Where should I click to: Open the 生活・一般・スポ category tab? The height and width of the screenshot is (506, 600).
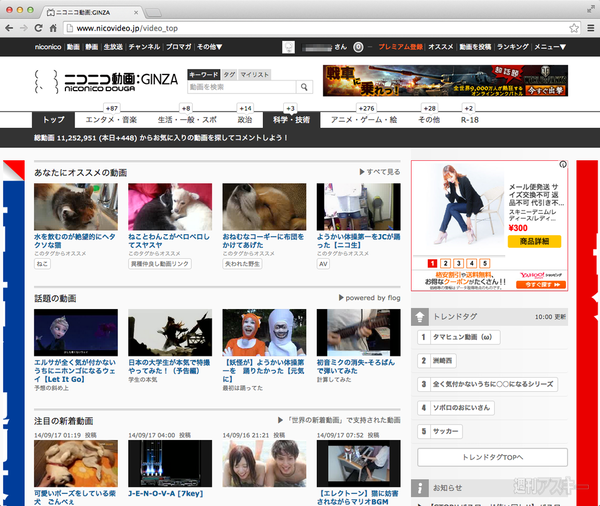187,120
